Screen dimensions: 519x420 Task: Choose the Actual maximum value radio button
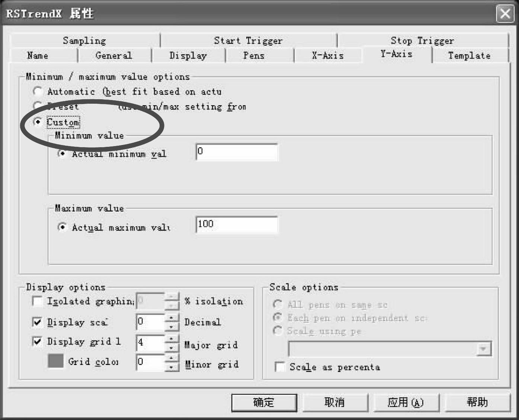[x=62, y=227]
